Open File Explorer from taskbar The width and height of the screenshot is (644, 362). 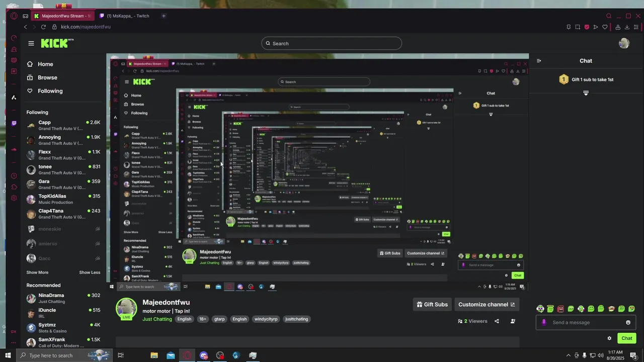click(x=154, y=355)
